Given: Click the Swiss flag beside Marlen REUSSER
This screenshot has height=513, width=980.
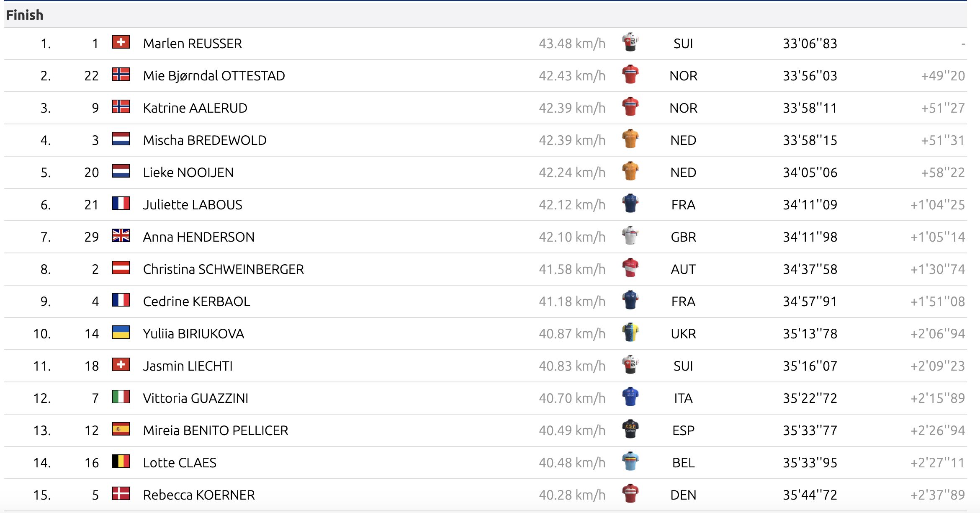Looking at the screenshot, I should (x=121, y=42).
